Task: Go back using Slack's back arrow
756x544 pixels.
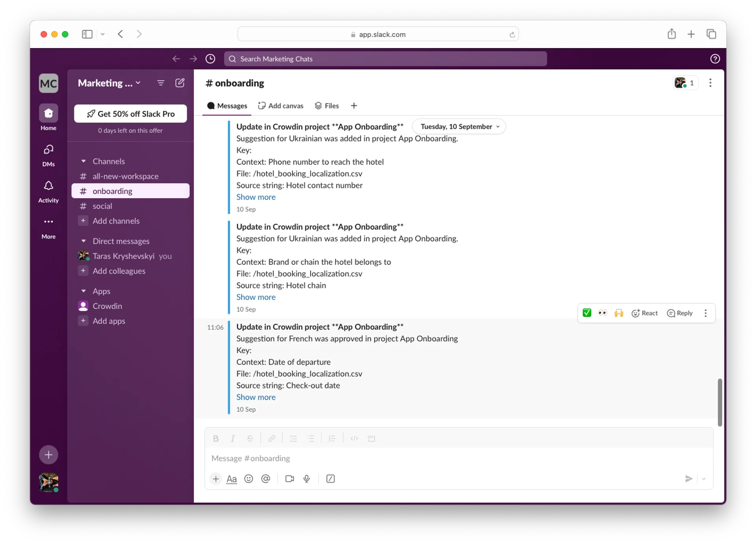Action: 176,59
